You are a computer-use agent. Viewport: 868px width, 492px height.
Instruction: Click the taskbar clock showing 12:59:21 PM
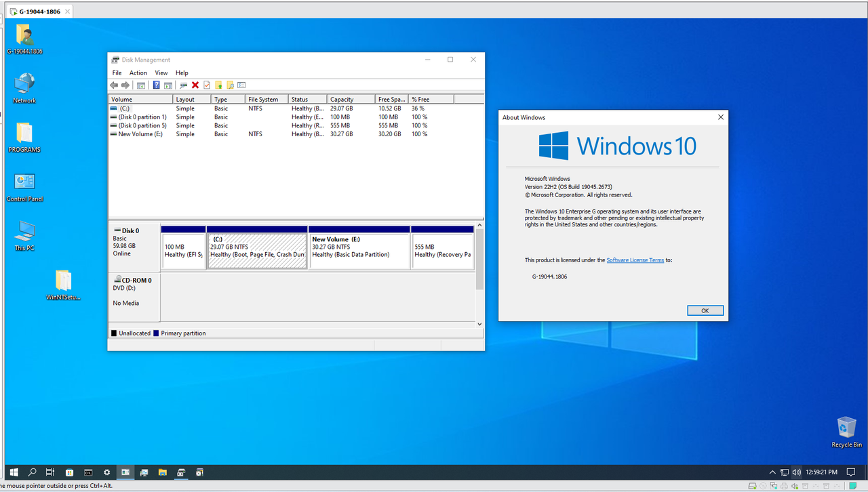(x=821, y=472)
